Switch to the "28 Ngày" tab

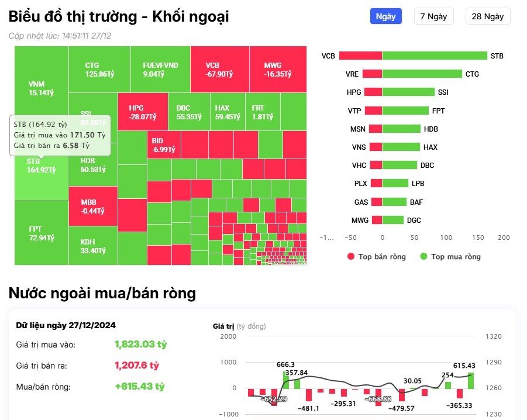coord(487,16)
